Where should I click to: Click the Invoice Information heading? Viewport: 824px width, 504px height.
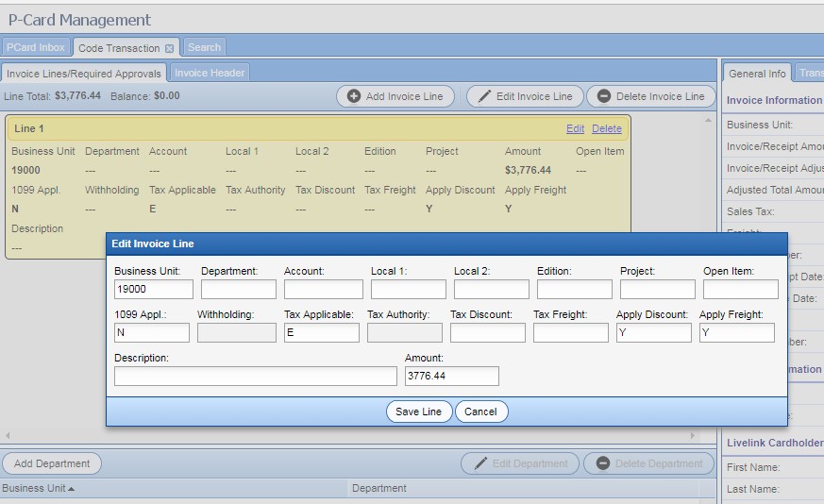(774, 100)
